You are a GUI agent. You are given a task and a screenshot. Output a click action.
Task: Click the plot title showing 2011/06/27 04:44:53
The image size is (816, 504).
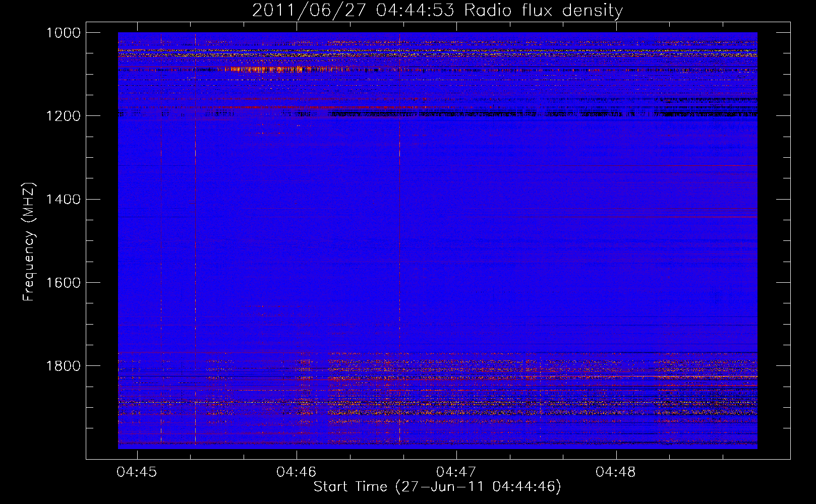(437, 11)
